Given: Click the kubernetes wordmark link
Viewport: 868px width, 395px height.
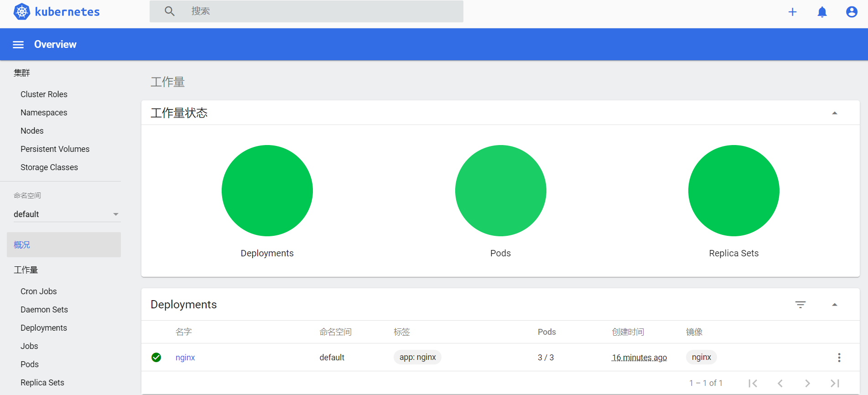Looking at the screenshot, I should [x=68, y=12].
